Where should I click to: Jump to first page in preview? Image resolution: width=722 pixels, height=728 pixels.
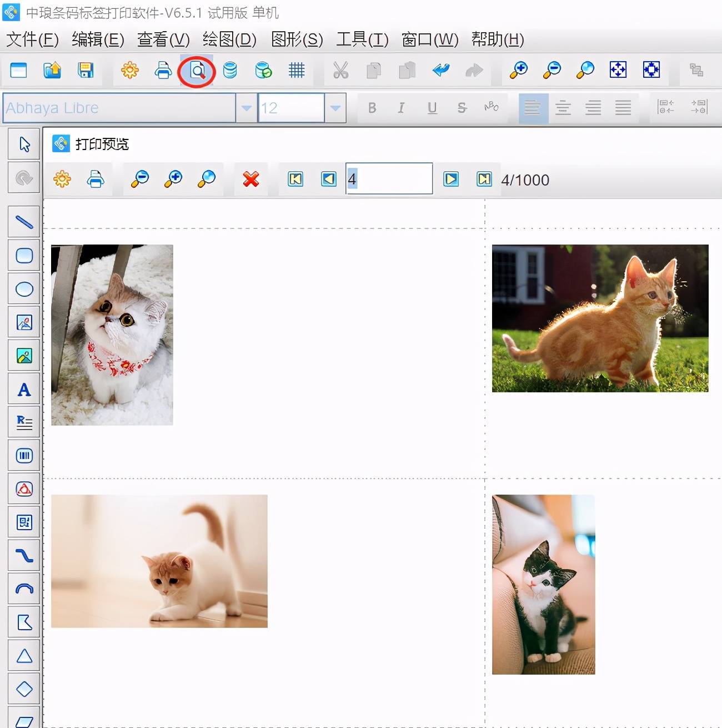[x=295, y=179]
